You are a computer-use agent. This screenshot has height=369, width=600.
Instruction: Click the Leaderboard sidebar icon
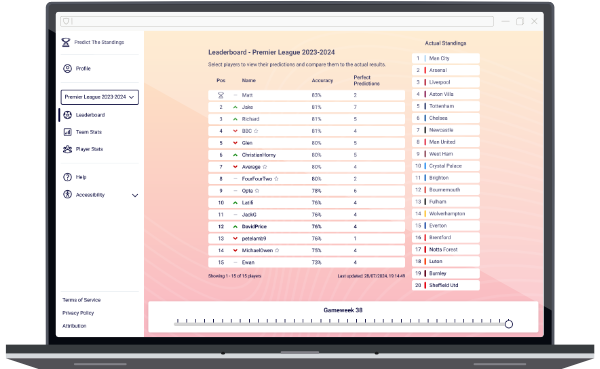pyautogui.click(x=67, y=115)
